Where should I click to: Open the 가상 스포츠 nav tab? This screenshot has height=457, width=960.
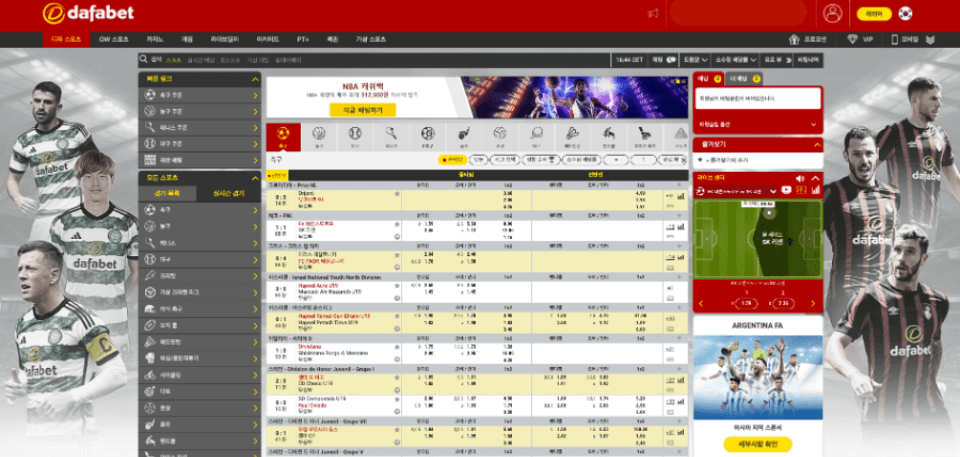pyautogui.click(x=371, y=39)
